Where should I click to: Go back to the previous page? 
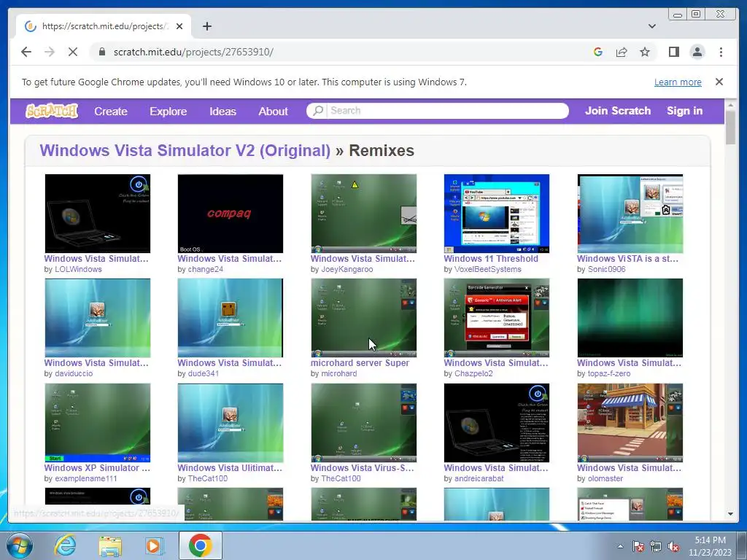[26, 52]
